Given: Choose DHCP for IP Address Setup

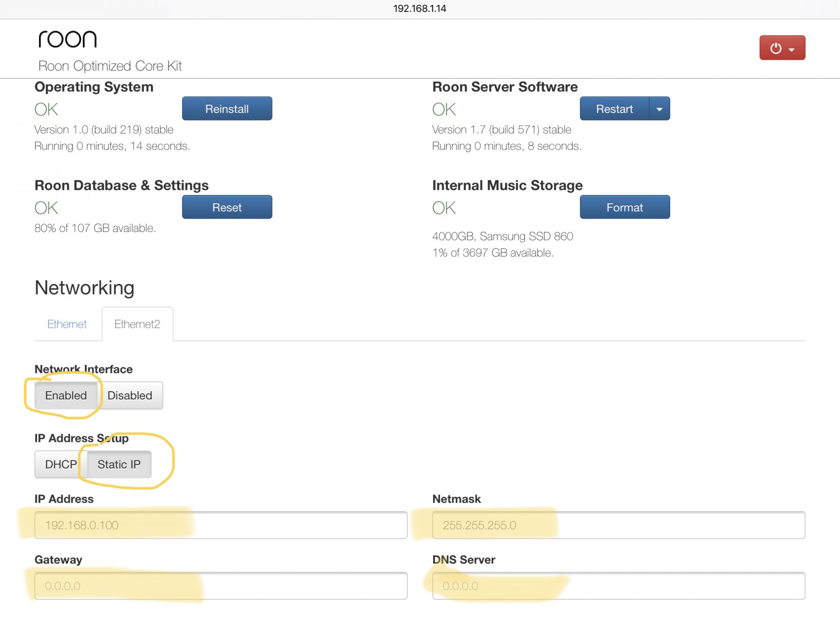Looking at the screenshot, I should [x=61, y=464].
